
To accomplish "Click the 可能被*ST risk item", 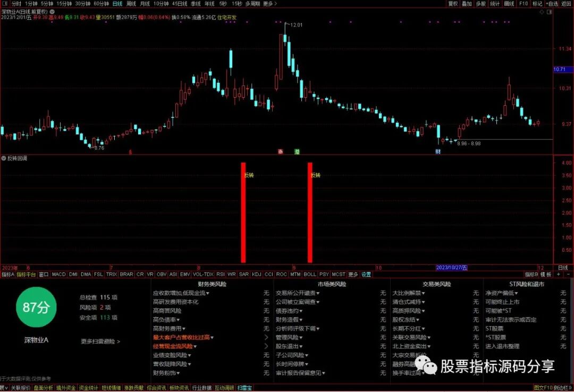I will click(x=499, y=311).
